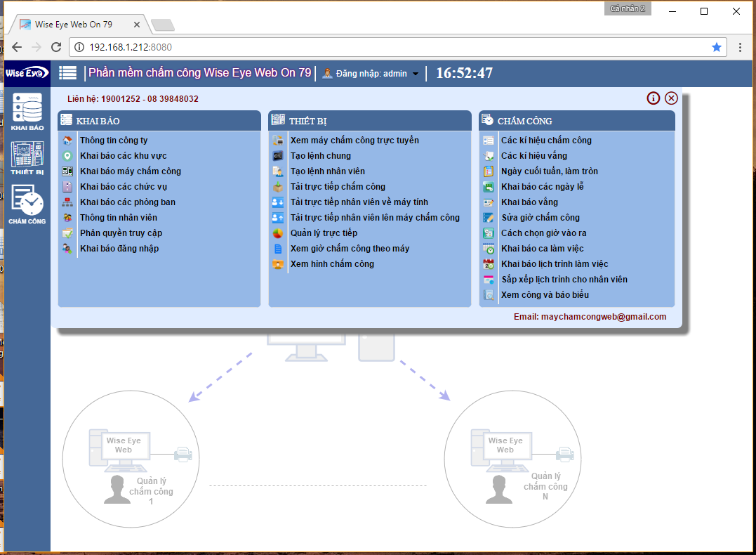Image resolution: width=756 pixels, height=555 pixels.
Task: Click the Wise Eye logo
Action: [27, 73]
